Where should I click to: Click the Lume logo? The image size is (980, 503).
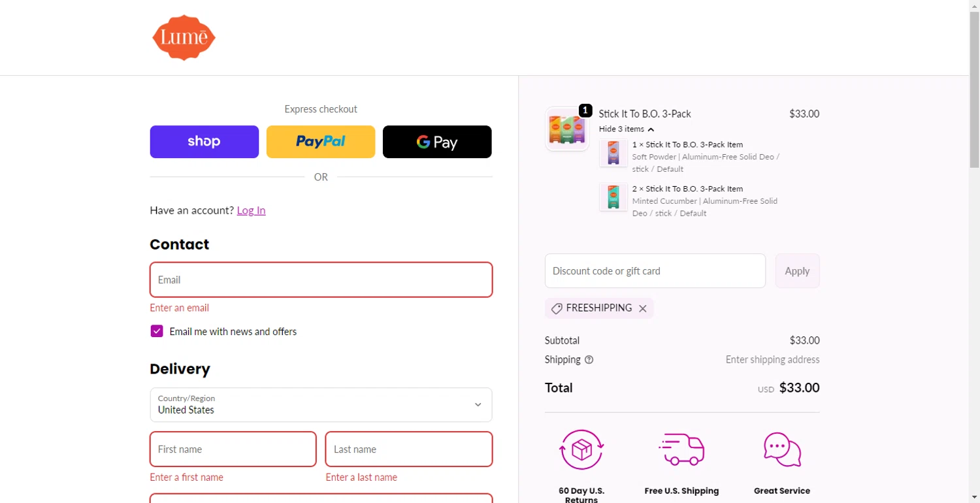(184, 37)
